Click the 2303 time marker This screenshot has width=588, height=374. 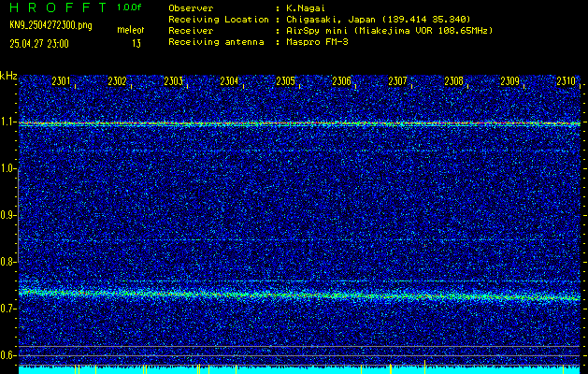pyautogui.click(x=173, y=81)
